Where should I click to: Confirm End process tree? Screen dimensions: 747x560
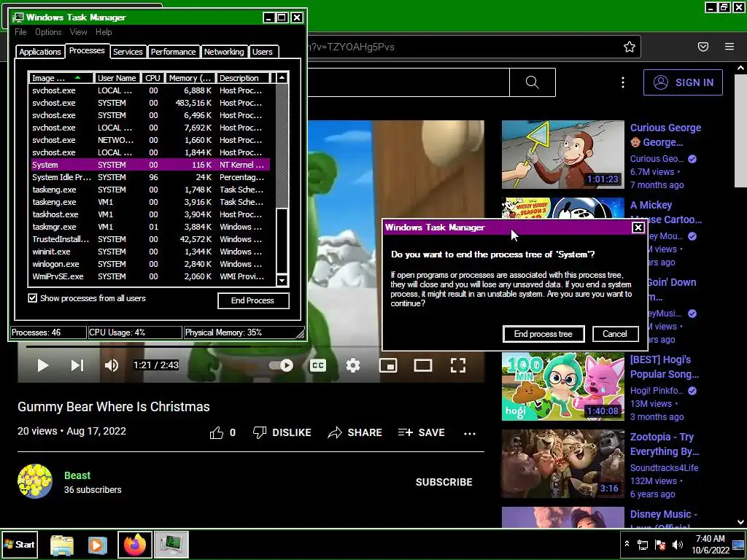click(543, 334)
